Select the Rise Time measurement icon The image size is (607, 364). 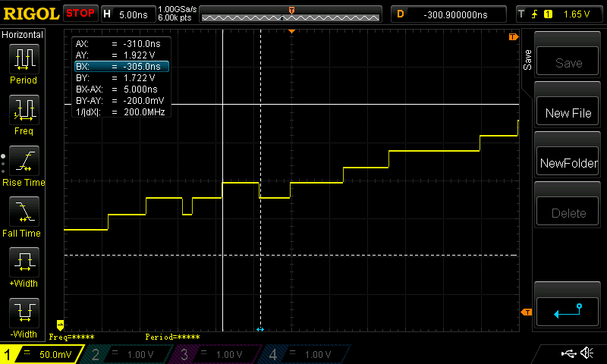coord(24,161)
